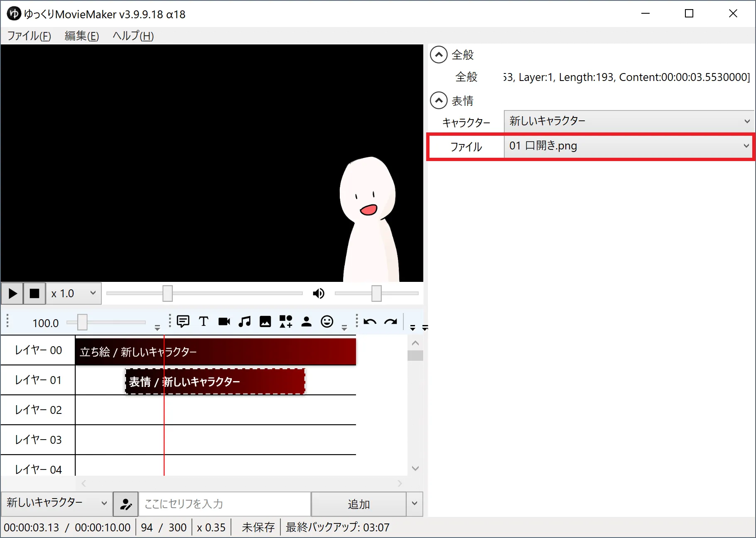The width and height of the screenshot is (756, 538).
Task: Open the ヘルプ(H) menu
Action: tap(133, 36)
